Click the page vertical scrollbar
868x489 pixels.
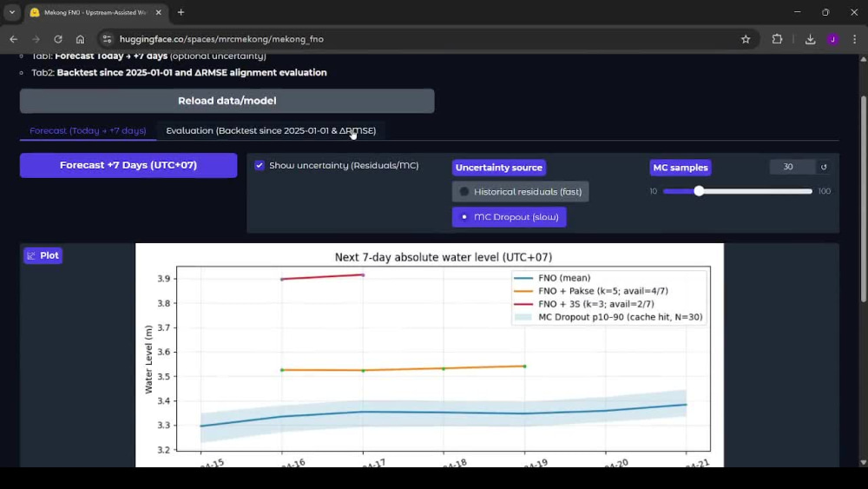click(863, 200)
